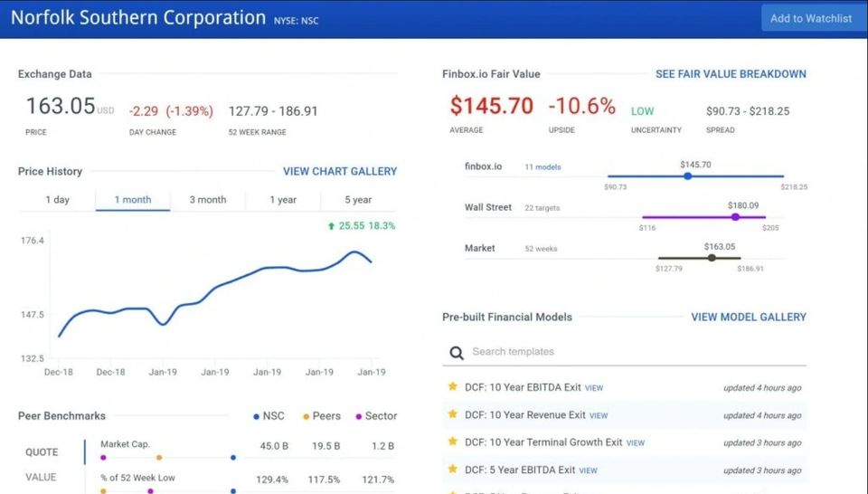Open SEE FAIR VALUE BREAKDOWN link
868x494 pixels.
tap(731, 74)
